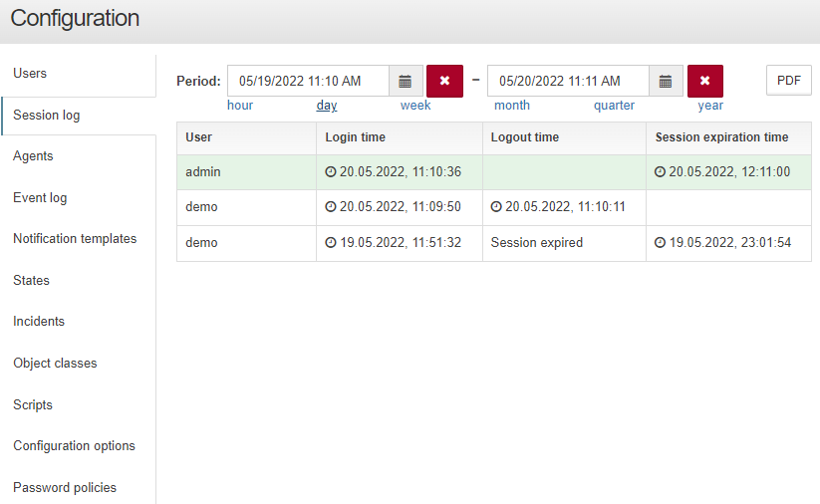This screenshot has height=504, width=820.
Task: Open the Users configuration section
Action: (79, 73)
